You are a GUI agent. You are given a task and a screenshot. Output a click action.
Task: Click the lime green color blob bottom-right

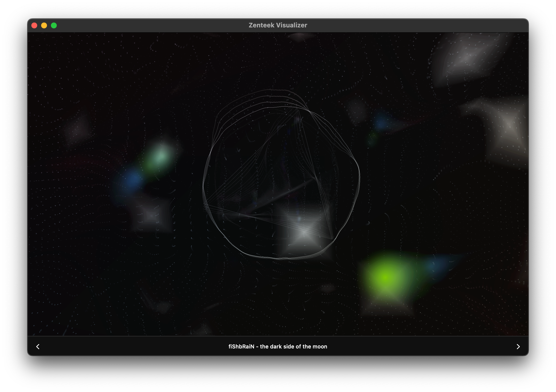(x=387, y=278)
